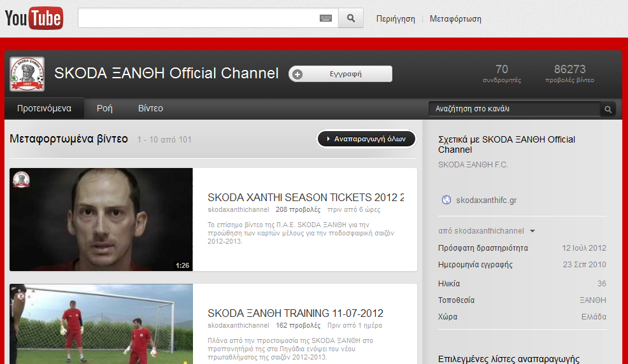
Task: Click the globe icon beside skodaxanthifc.gr
Action: (x=446, y=200)
